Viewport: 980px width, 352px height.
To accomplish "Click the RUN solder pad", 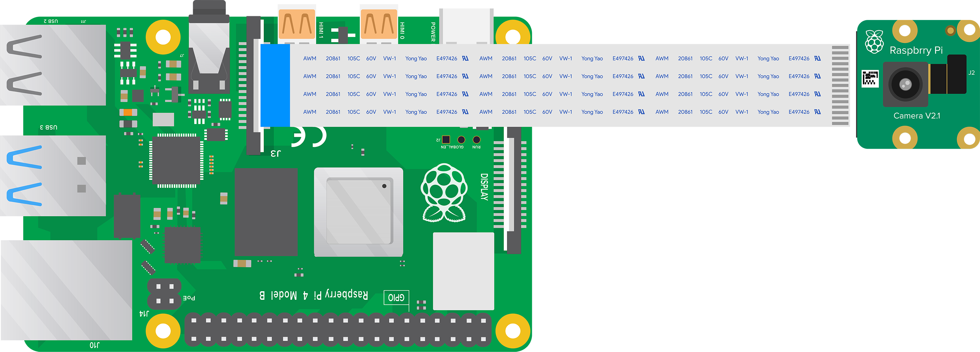I will 476,140.
